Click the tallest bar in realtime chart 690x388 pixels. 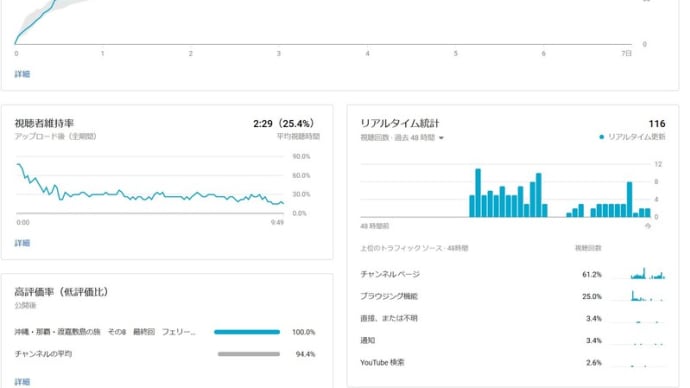478,193
